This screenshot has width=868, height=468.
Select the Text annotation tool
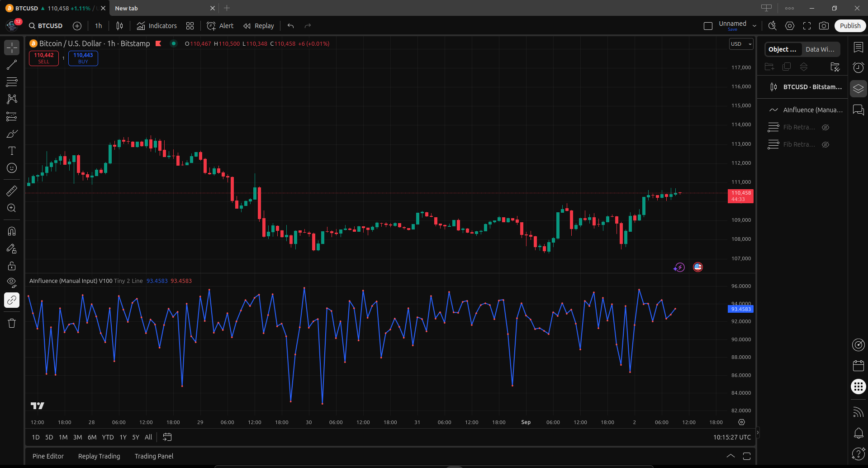12,151
